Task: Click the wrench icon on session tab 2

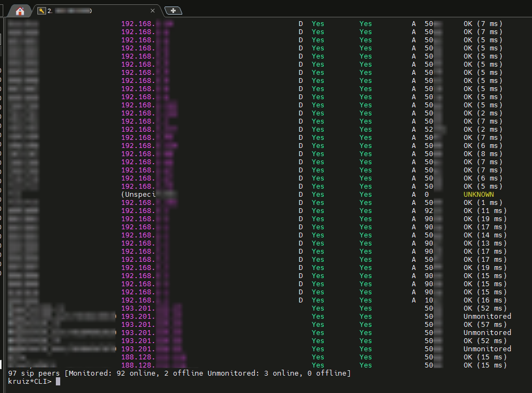Action: click(x=41, y=11)
